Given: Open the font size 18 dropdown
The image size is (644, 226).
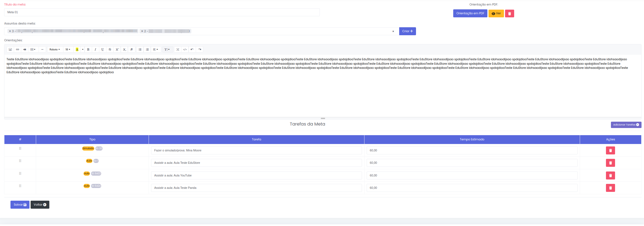Looking at the screenshot, I should point(68,50).
